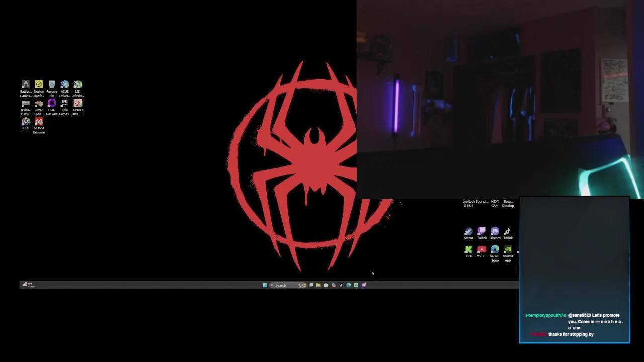The height and width of the screenshot is (362, 644).
Task: Click the exemplaryspoutfn7u chat message
Action: click(x=574, y=321)
